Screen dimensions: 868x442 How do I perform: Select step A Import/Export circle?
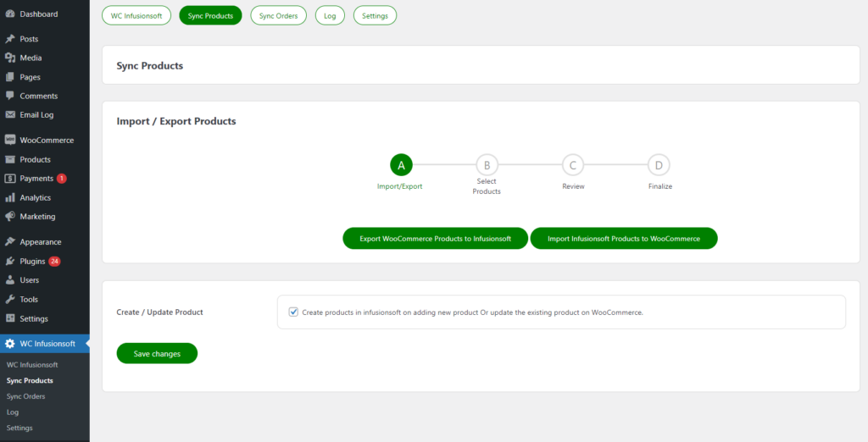pos(401,165)
